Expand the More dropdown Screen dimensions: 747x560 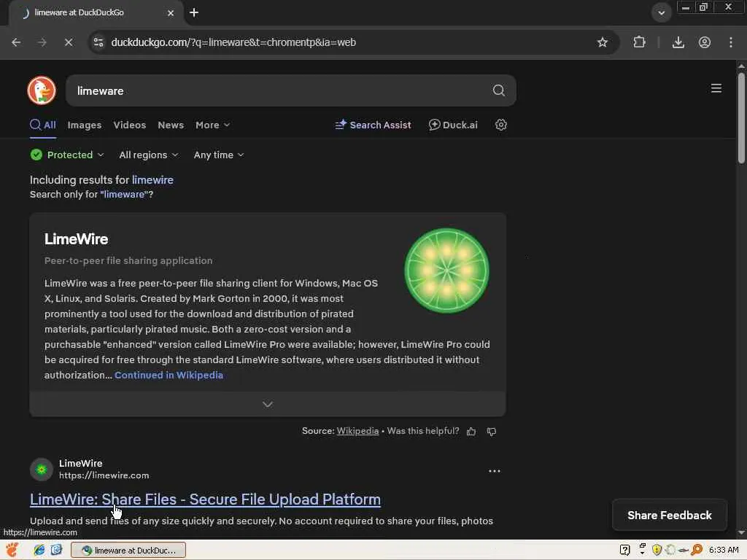[212, 125]
